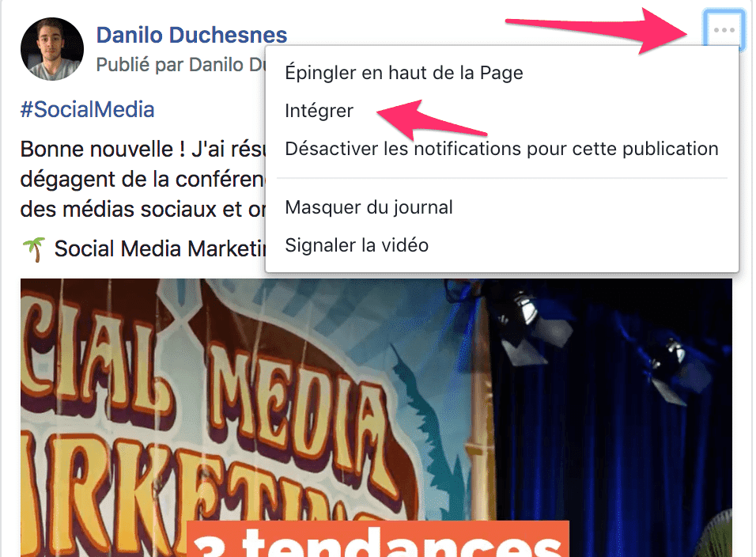
Task: Click the Social Media Marketing text line
Action: [160, 249]
